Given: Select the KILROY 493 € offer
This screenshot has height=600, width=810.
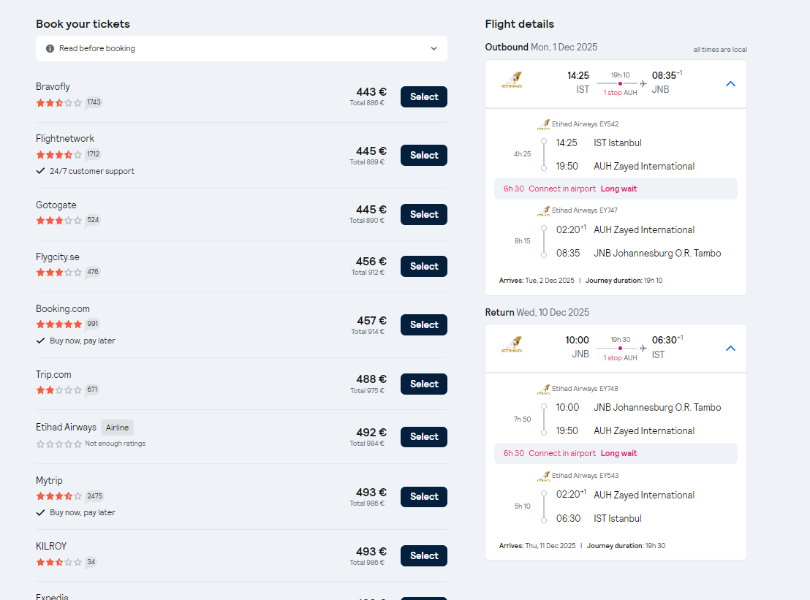Looking at the screenshot, I should [x=424, y=556].
